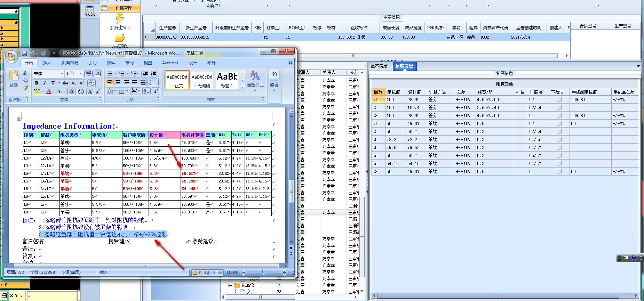The image size is (644, 301).
Task: Click the Enclose Characters icon
Action: coord(81,91)
